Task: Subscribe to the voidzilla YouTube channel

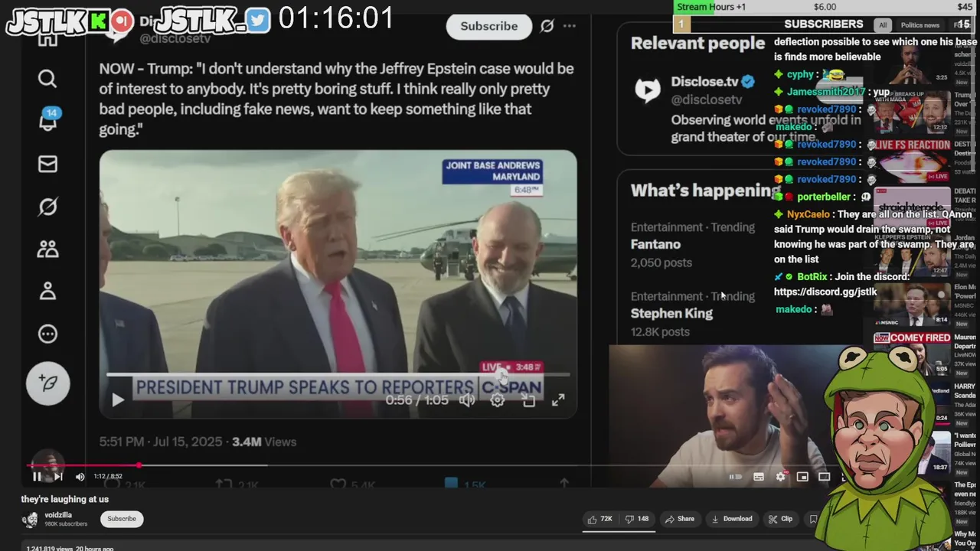Action: 122,519
